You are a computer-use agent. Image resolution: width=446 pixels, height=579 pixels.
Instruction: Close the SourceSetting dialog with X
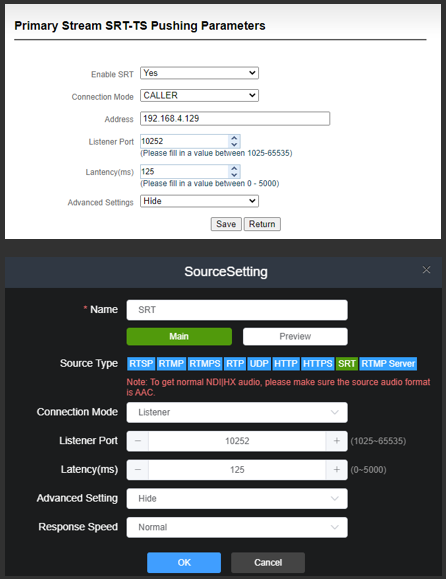[x=426, y=270]
